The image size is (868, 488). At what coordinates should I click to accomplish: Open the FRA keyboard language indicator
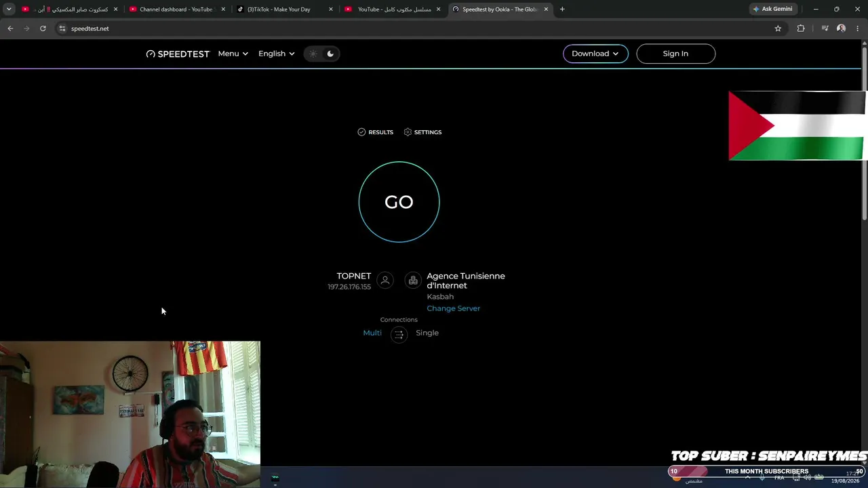(x=779, y=478)
